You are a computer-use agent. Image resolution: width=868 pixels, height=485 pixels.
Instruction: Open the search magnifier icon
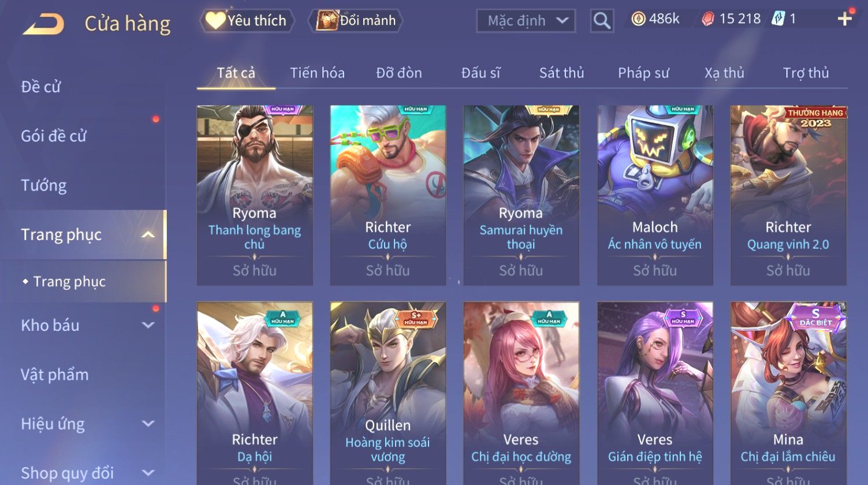click(x=602, y=21)
